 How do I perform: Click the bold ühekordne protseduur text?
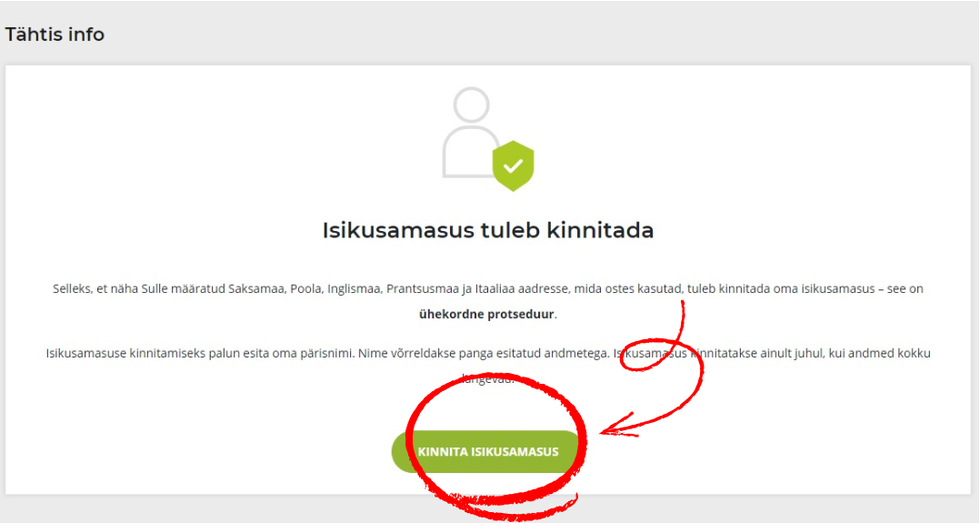pos(486,314)
